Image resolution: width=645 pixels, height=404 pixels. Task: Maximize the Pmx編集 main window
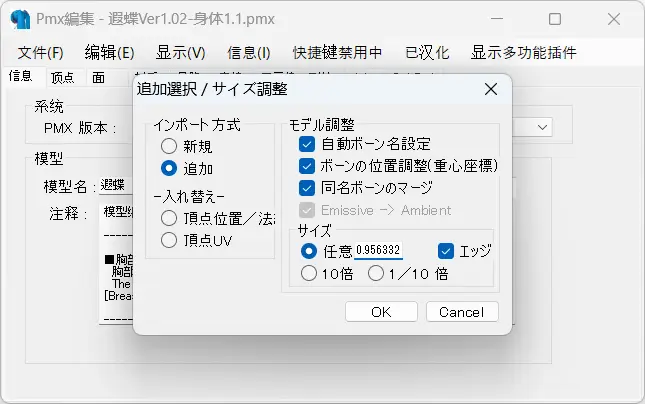coord(554,19)
